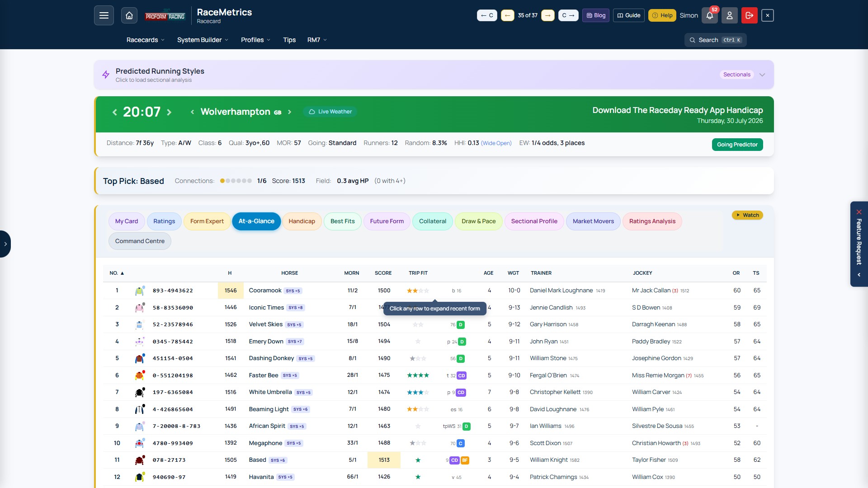
Task: Click the red logout icon
Action: (x=749, y=15)
